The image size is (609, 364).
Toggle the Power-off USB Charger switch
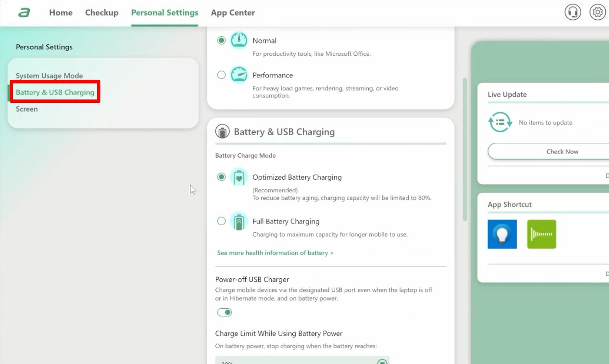coord(224,312)
